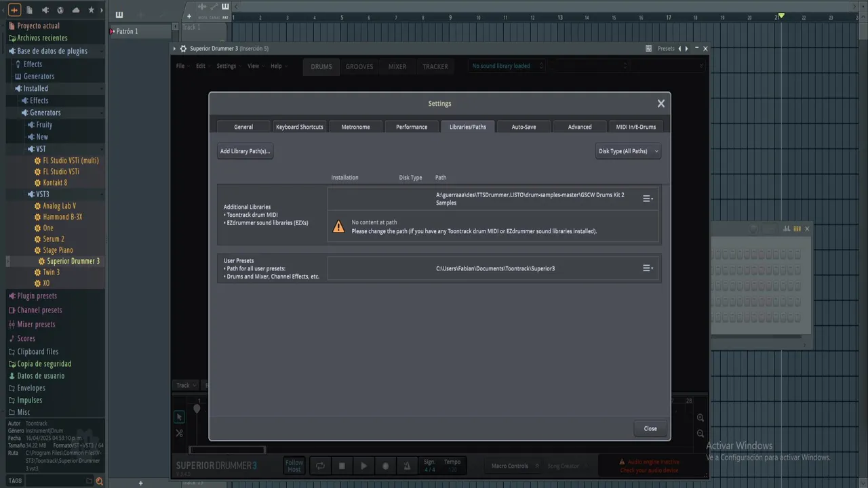Click the green playlist position marker
The height and width of the screenshot is (488, 868).
click(x=781, y=16)
